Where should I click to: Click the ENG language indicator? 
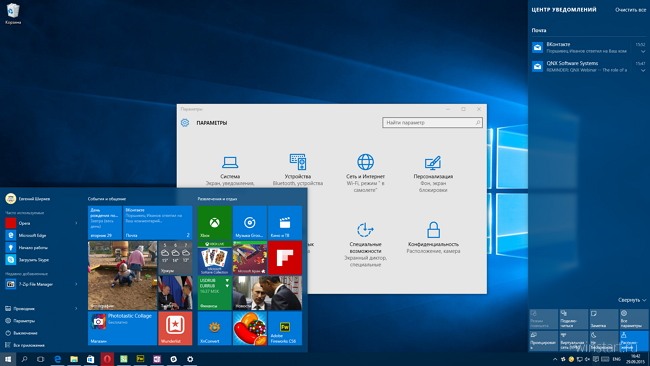pyautogui.click(x=616, y=359)
